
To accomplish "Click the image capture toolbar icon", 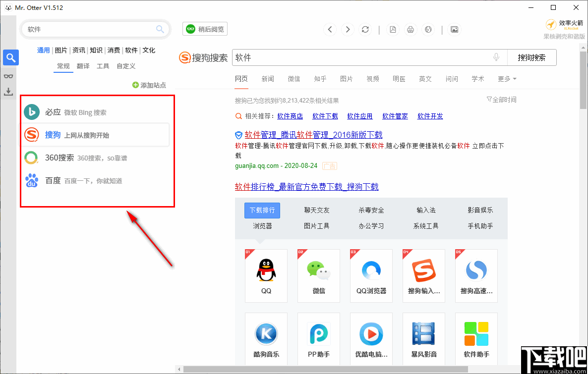I will [455, 29].
